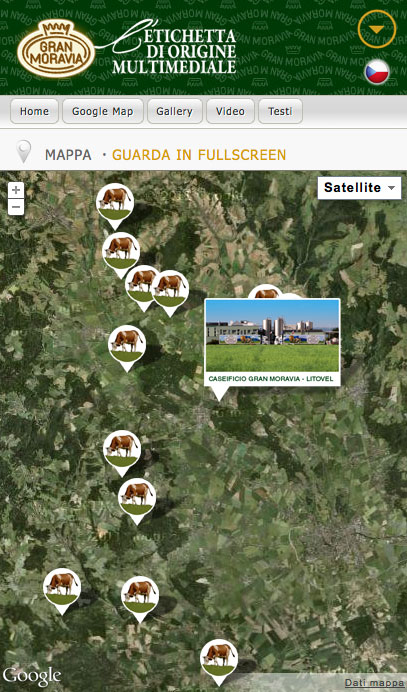Open the Satellite map type dropdown
The image size is (407, 692).
[x=359, y=188]
